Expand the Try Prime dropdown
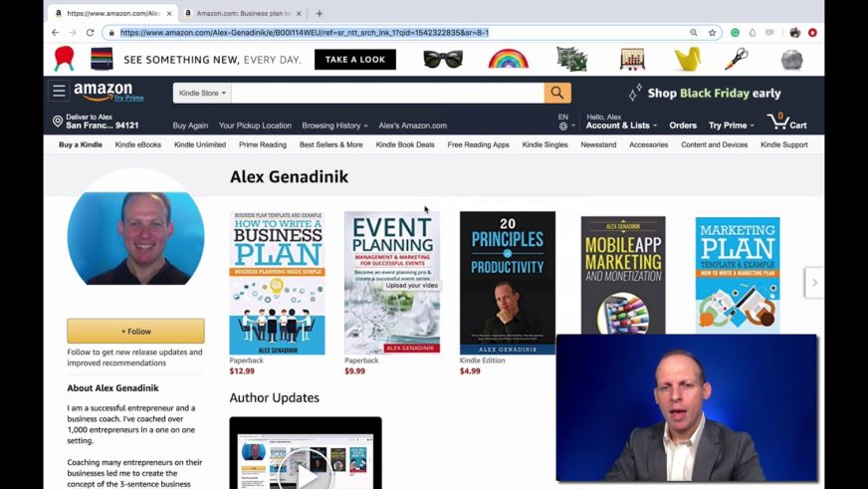 pyautogui.click(x=732, y=125)
